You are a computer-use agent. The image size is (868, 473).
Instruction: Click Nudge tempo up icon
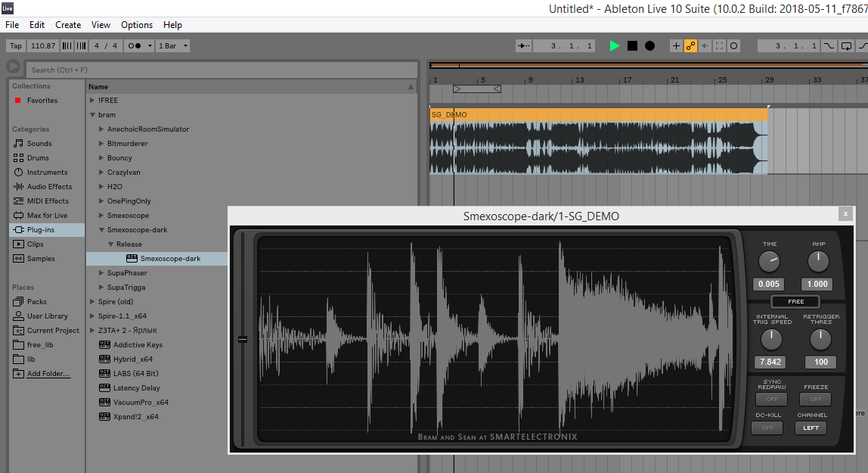point(81,46)
